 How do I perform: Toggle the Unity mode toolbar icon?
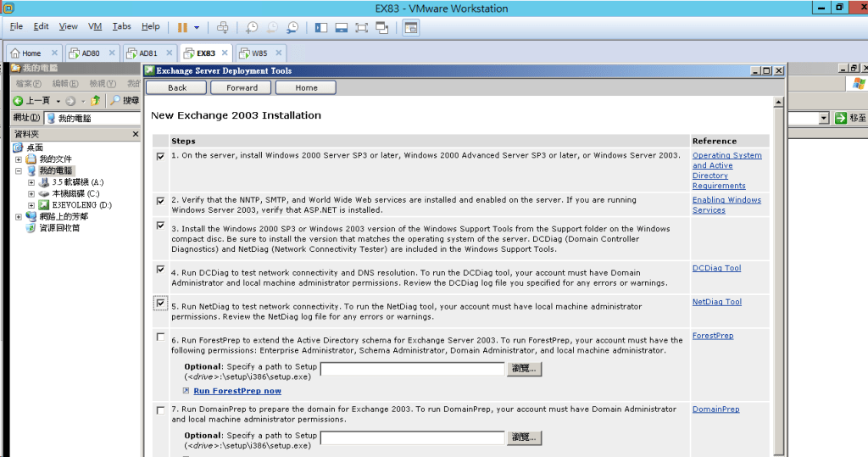[x=382, y=27]
